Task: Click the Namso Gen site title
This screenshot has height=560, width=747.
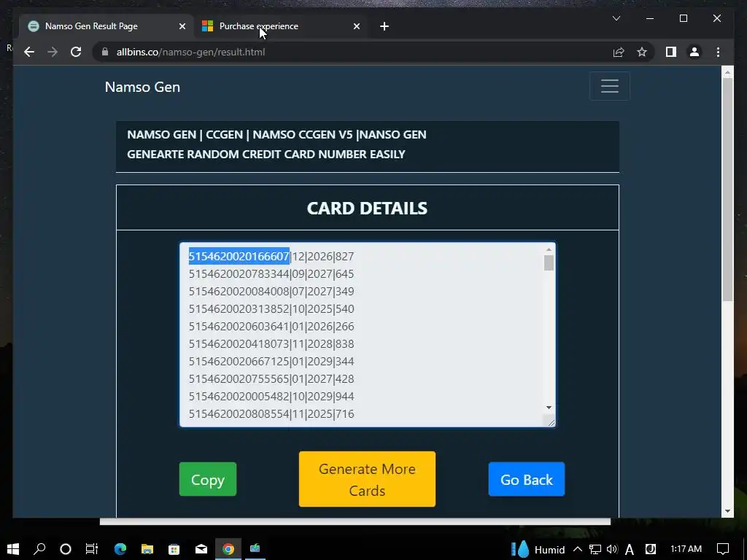Action: click(142, 87)
